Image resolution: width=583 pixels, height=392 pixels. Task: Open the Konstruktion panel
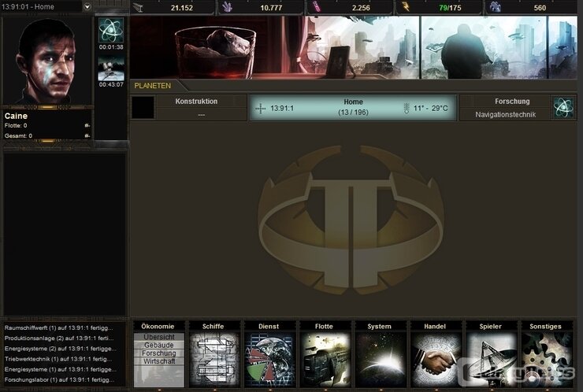[201, 107]
